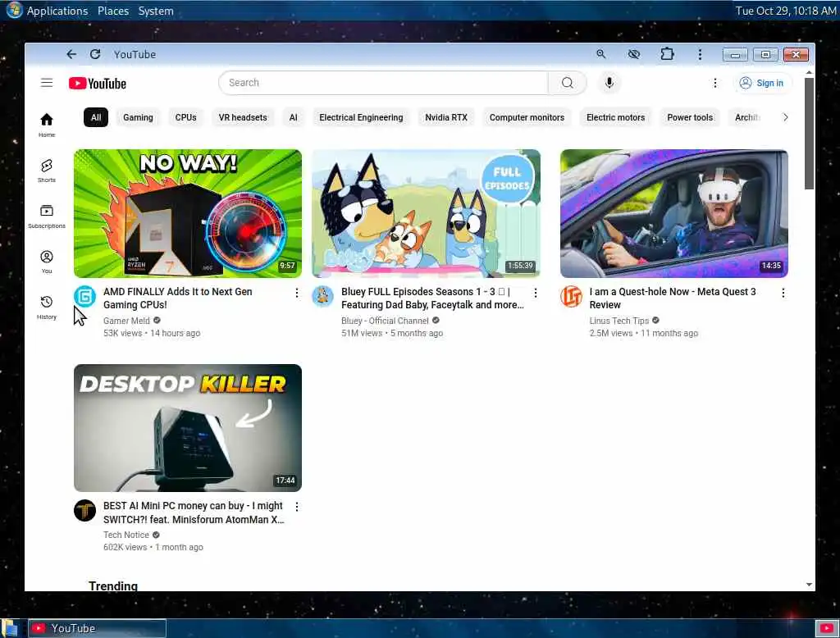This screenshot has height=638, width=840.
Task: Open History in the sidebar
Action: point(47,308)
